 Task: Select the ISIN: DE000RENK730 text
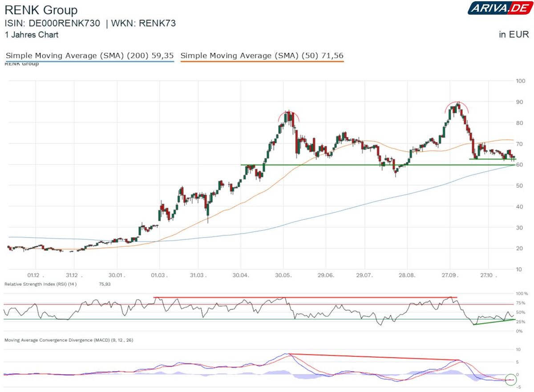pyautogui.click(x=52, y=24)
